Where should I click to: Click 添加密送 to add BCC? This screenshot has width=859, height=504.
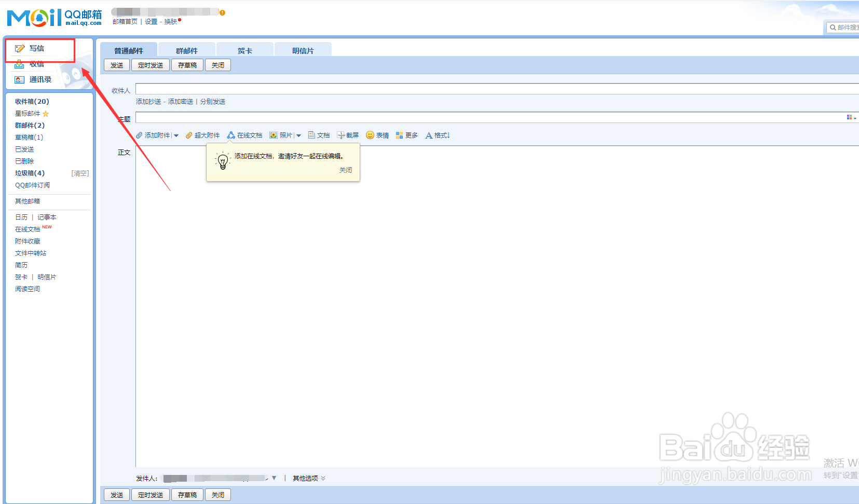[181, 102]
